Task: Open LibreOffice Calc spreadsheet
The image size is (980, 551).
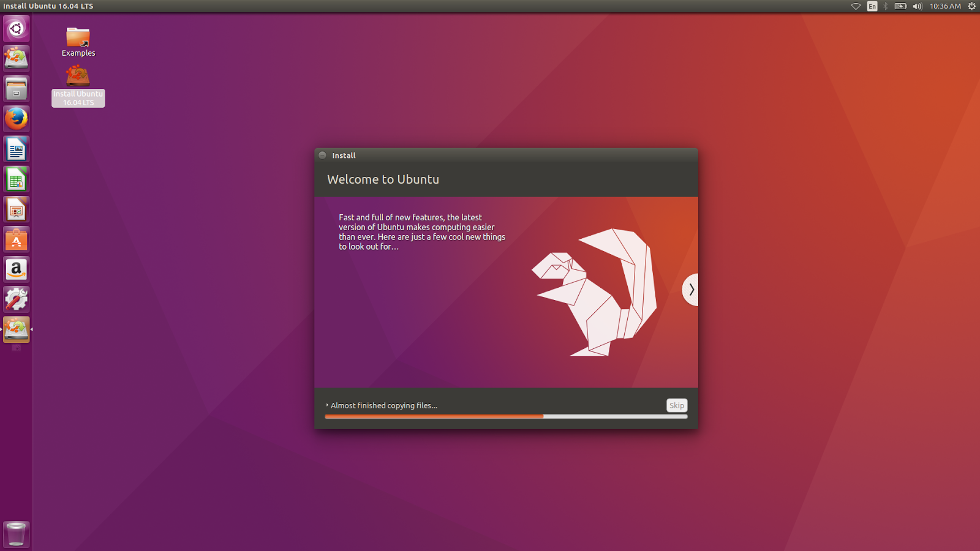Action: (x=17, y=179)
